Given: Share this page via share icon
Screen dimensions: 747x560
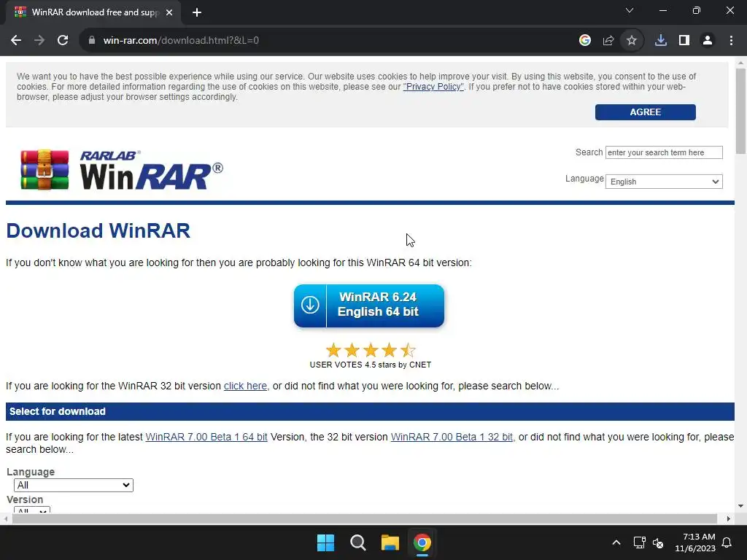Looking at the screenshot, I should tap(608, 41).
